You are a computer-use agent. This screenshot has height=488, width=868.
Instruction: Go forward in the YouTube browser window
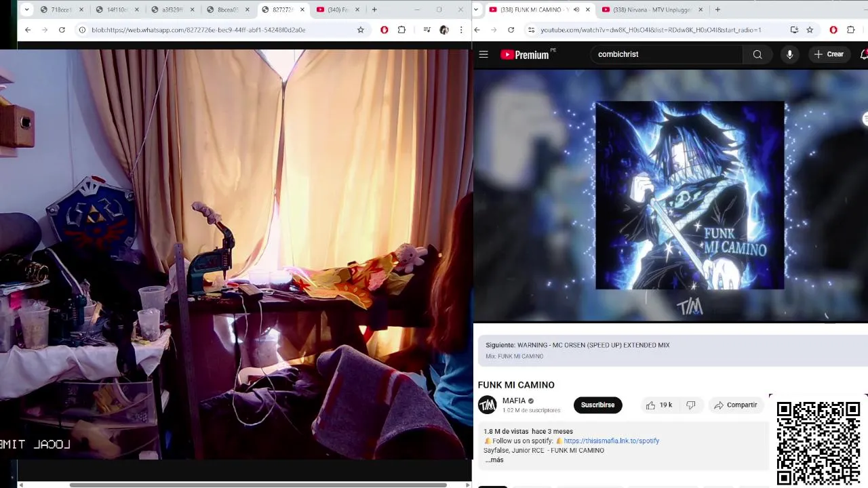click(x=493, y=30)
